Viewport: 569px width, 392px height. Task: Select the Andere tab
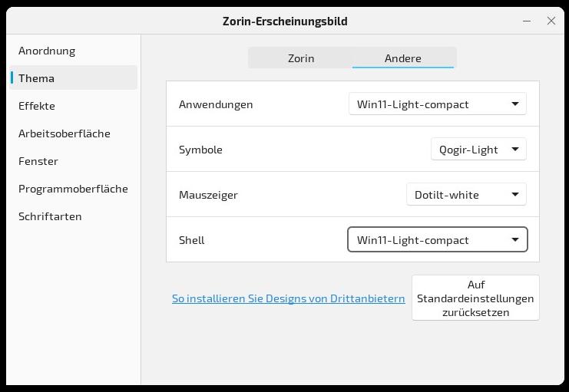[x=403, y=58]
